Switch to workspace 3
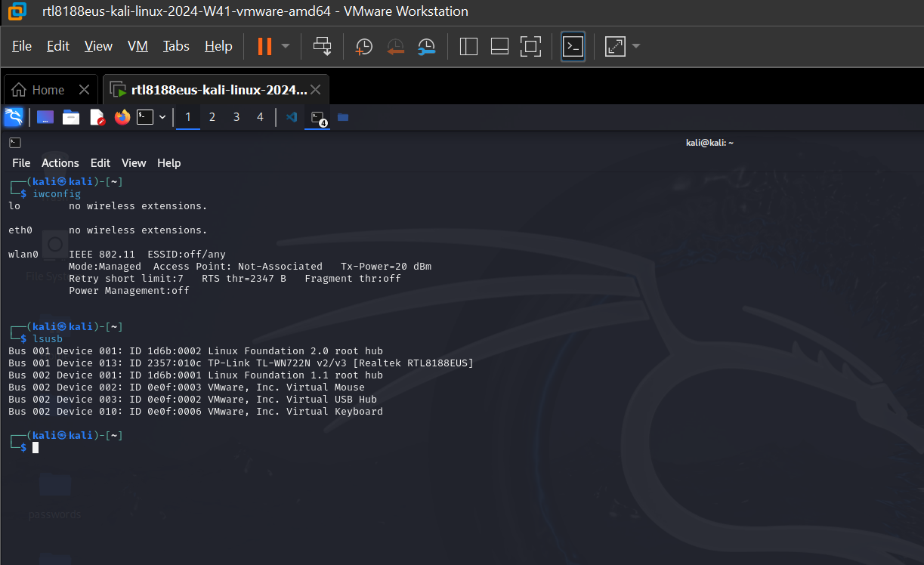The image size is (924, 565). [236, 117]
